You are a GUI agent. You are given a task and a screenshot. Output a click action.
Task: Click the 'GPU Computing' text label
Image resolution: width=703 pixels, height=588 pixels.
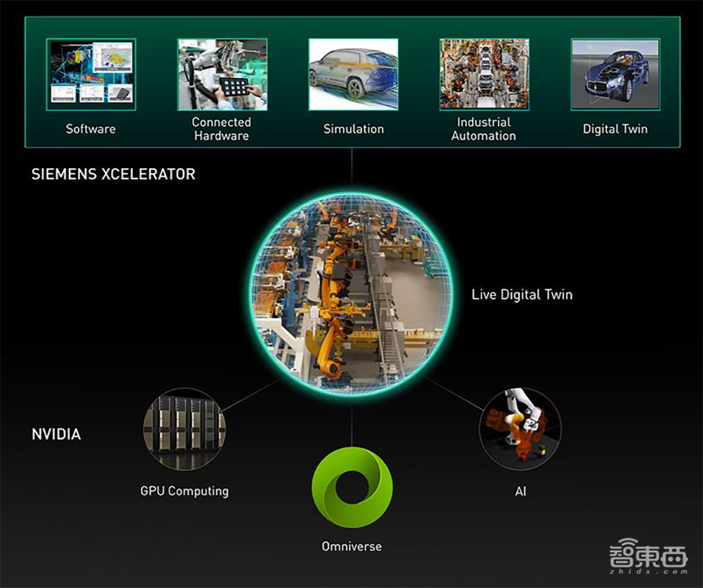click(x=184, y=491)
